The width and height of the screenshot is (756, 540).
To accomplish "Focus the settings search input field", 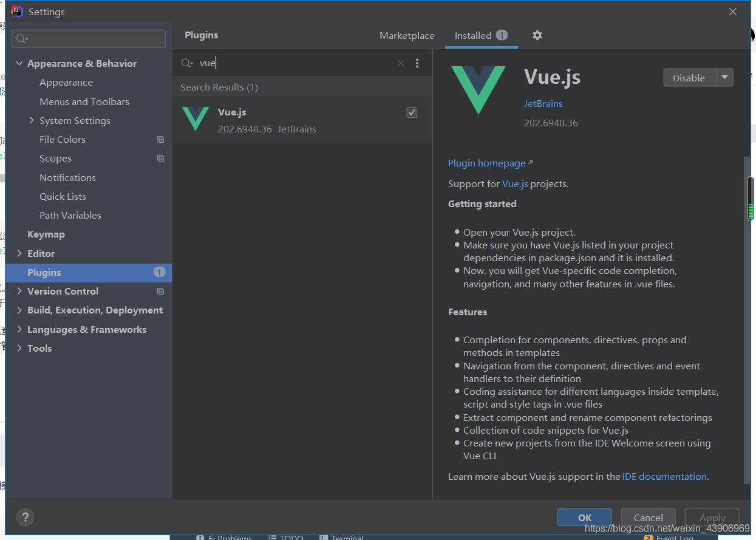I will coord(89,39).
